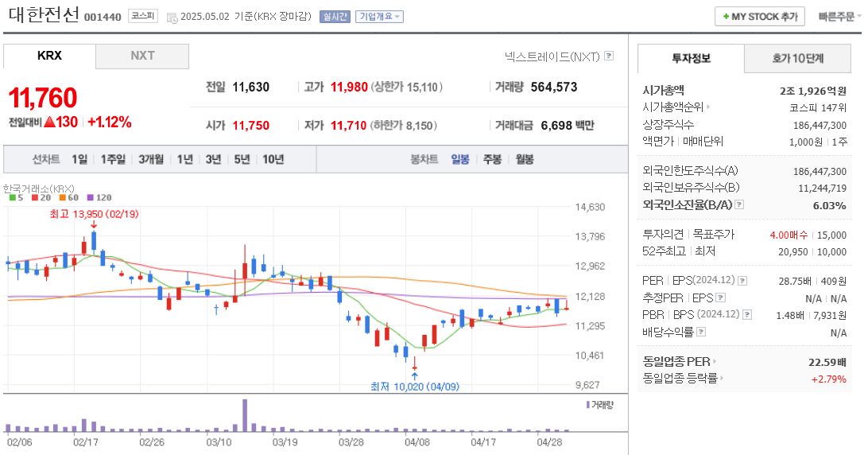Screen dimensions: 868x455
Task: Click the 한국거래소(KRX) chart label
Action: coord(39,189)
